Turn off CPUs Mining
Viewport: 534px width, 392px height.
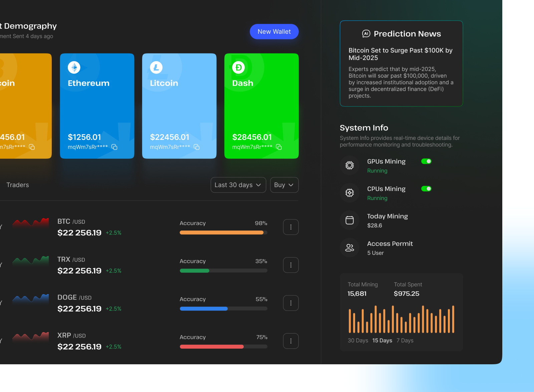426,188
